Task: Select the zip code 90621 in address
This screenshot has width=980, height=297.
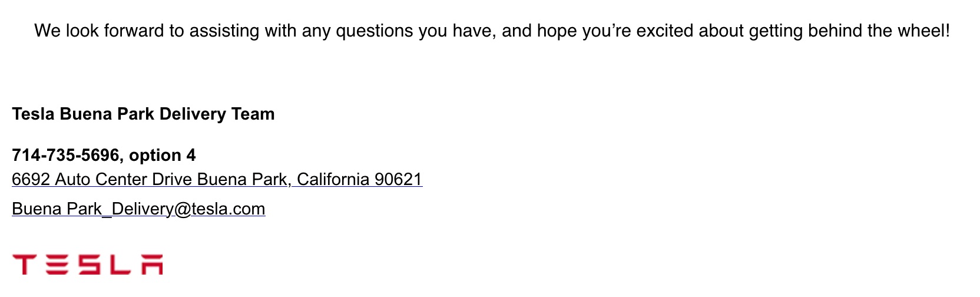Action: click(x=399, y=179)
